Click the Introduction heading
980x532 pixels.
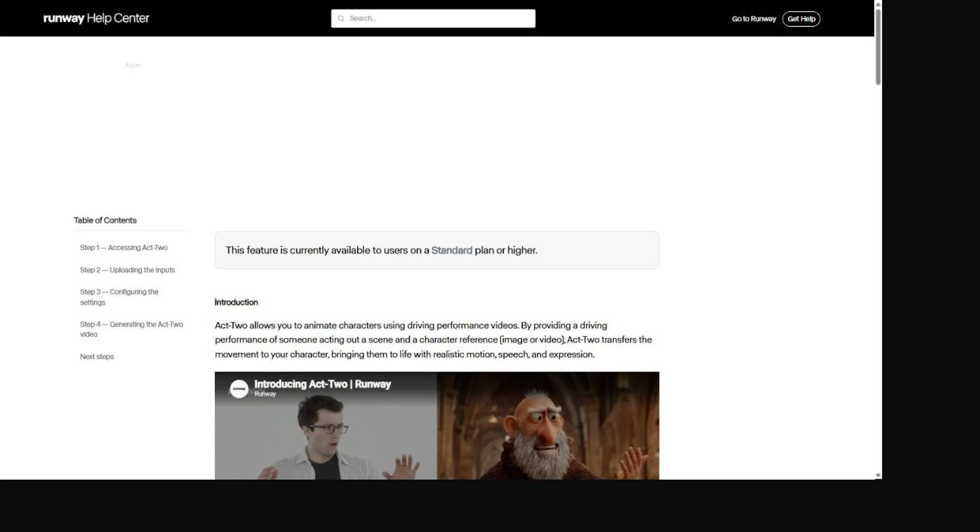tap(236, 302)
